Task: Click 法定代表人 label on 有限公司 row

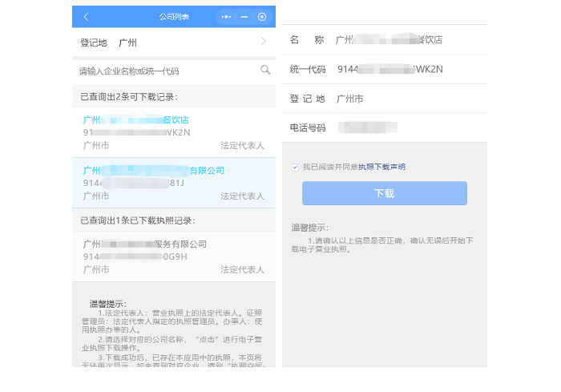Action: (242, 196)
